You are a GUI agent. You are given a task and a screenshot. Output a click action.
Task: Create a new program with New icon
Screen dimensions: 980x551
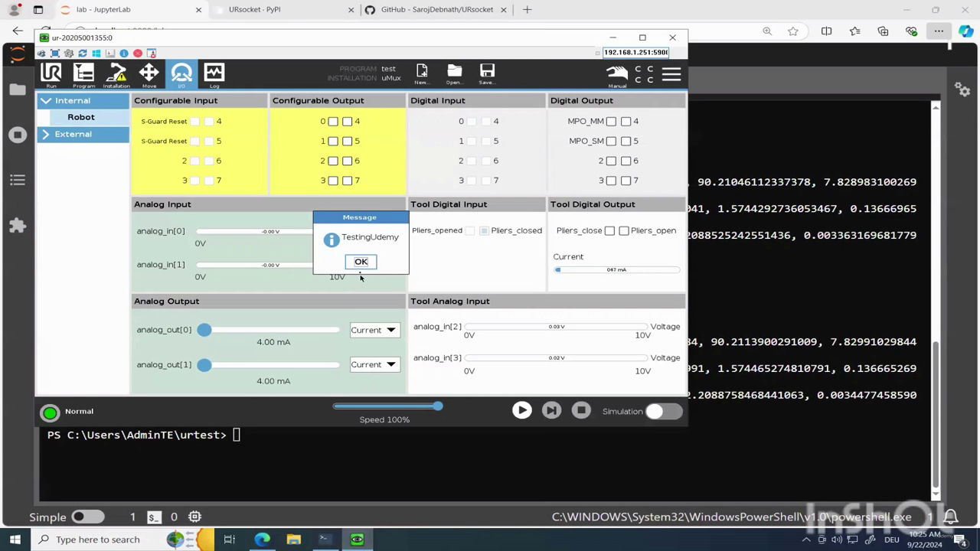pyautogui.click(x=421, y=74)
